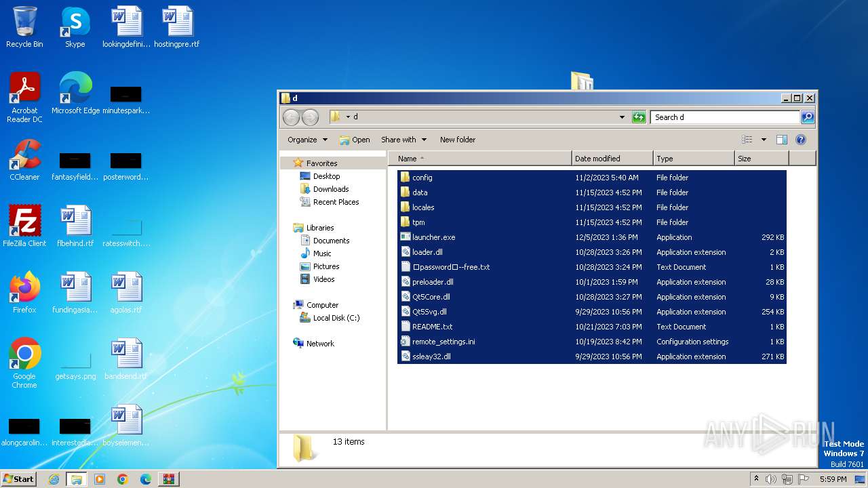Image resolution: width=868 pixels, height=488 pixels.
Task: Open the Documents library
Action: click(x=331, y=241)
